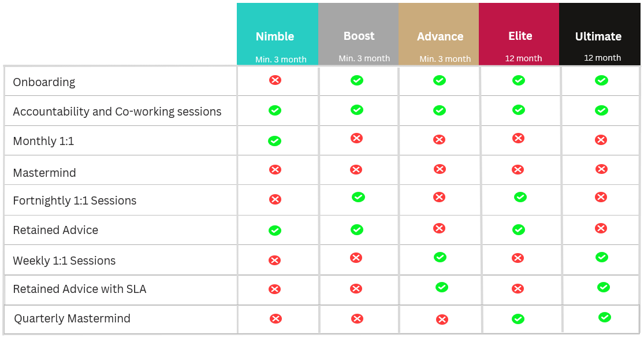Select the Ultimate plan header
The image size is (644, 338).
598,36
